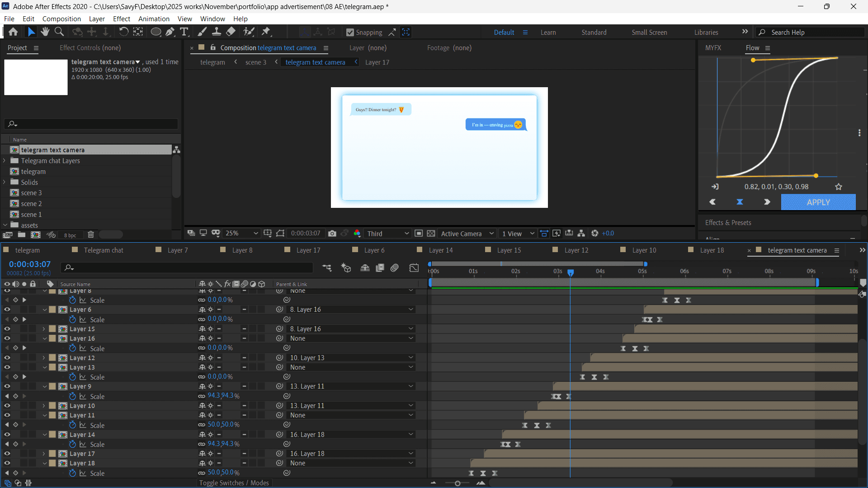Viewport: 868px width, 488px height.
Task: Click the trash icon in Project panel
Action: tap(91, 235)
